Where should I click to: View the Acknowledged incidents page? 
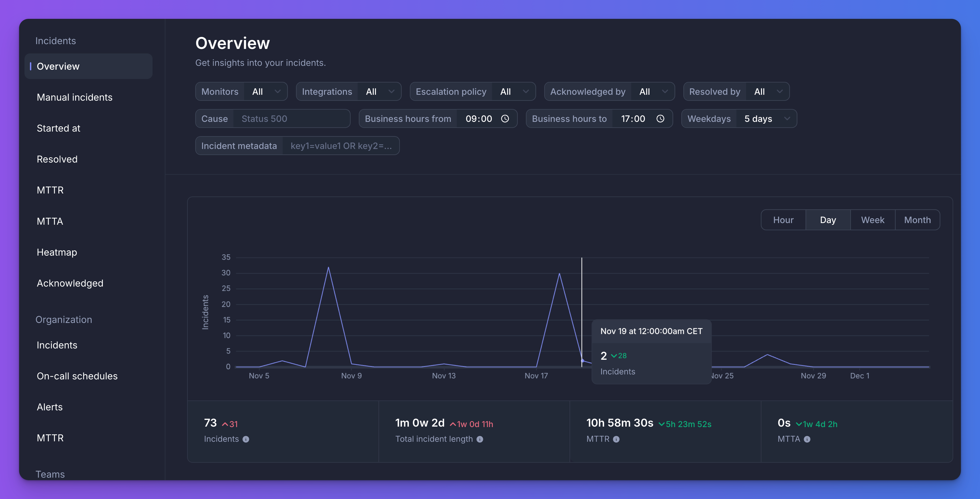coord(70,283)
